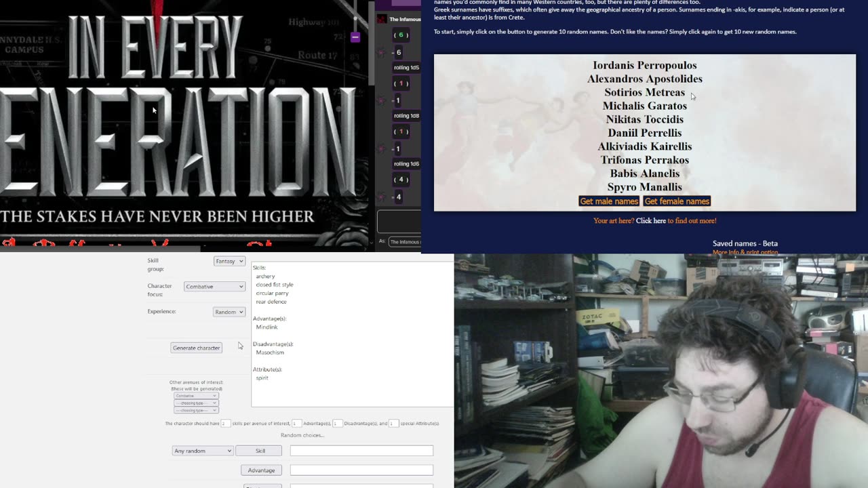Click the generated advantage Mindlink
The height and width of the screenshot is (488, 868).
(x=267, y=327)
